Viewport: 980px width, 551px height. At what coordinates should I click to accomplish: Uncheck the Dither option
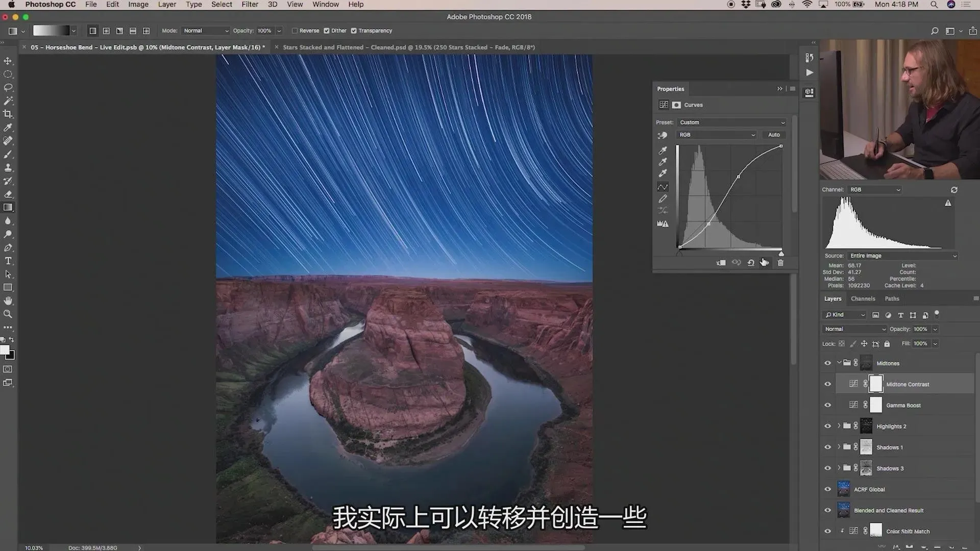pos(327,31)
